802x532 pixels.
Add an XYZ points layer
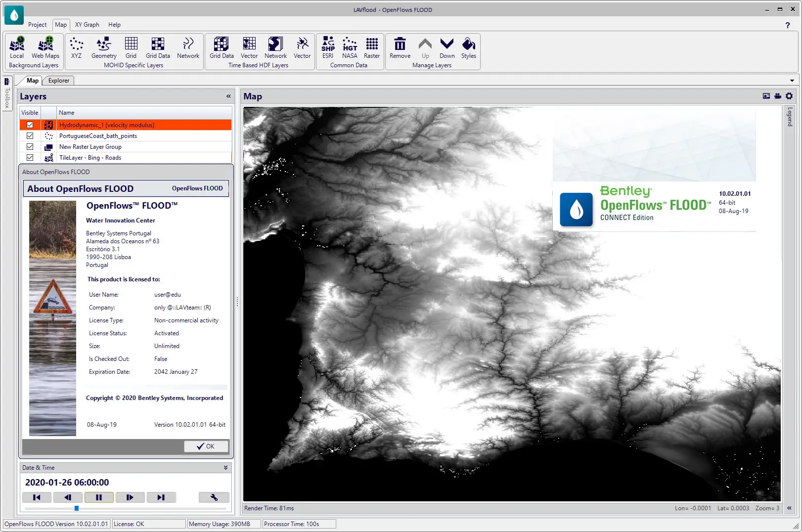tap(76, 48)
